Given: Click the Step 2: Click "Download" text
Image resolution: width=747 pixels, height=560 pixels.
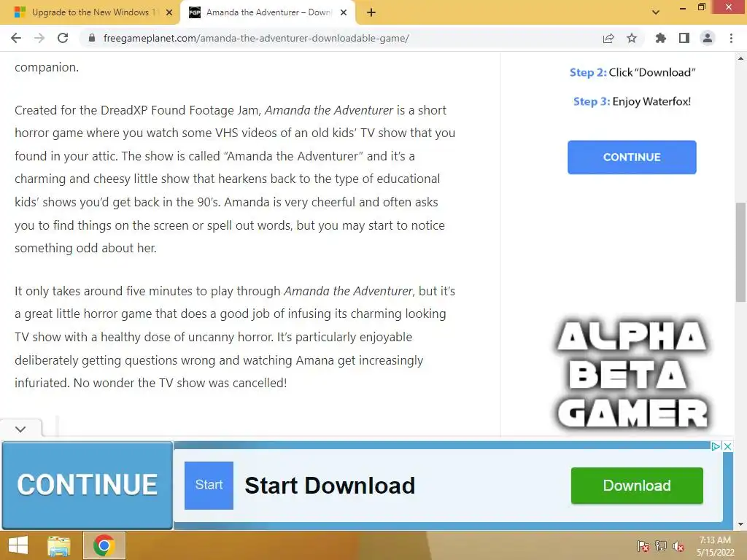Looking at the screenshot, I should (632, 72).
